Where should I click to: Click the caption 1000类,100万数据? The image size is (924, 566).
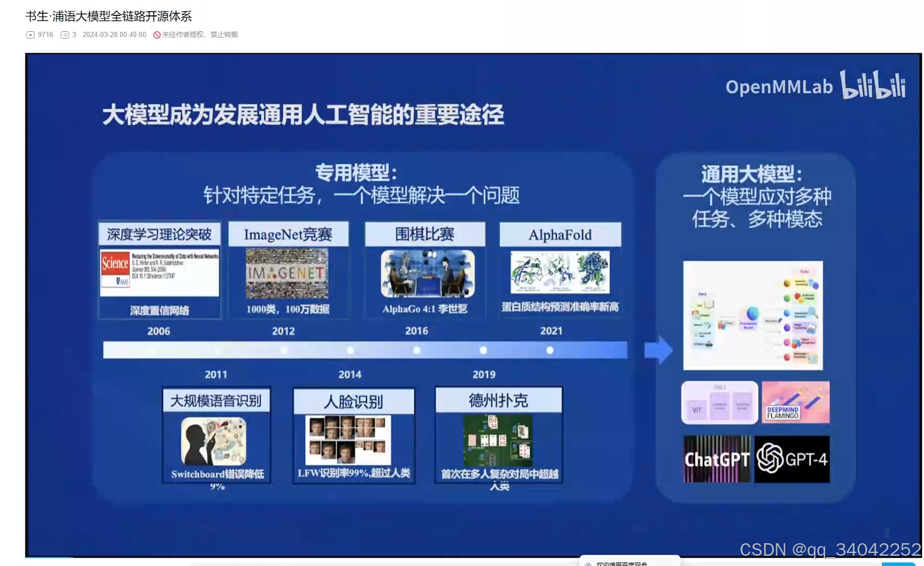point(288,309)
